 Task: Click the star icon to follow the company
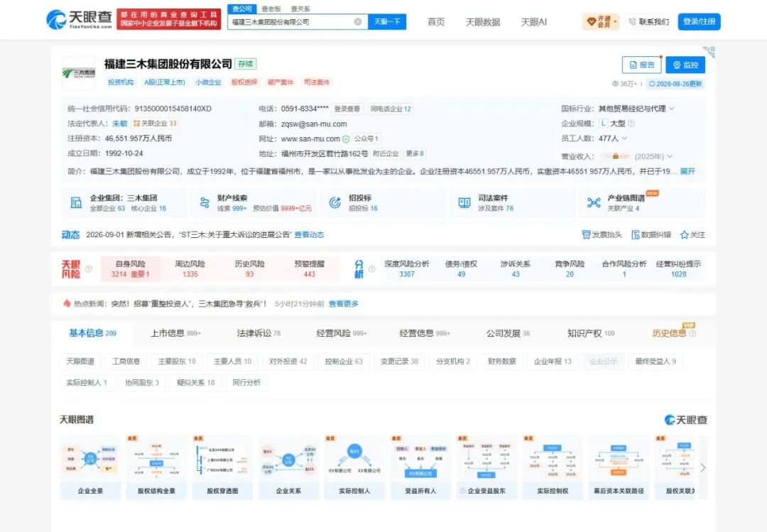(685, 235)
